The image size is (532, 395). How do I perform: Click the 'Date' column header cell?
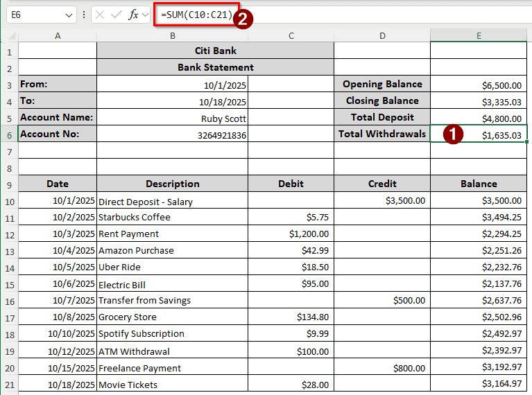pos(58,184)
